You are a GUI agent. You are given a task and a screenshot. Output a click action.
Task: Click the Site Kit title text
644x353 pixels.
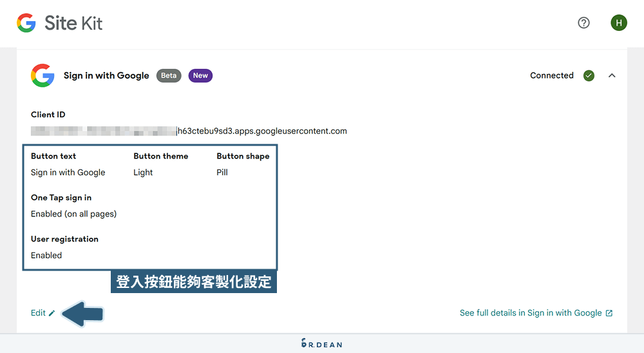[x=73, y=23]
